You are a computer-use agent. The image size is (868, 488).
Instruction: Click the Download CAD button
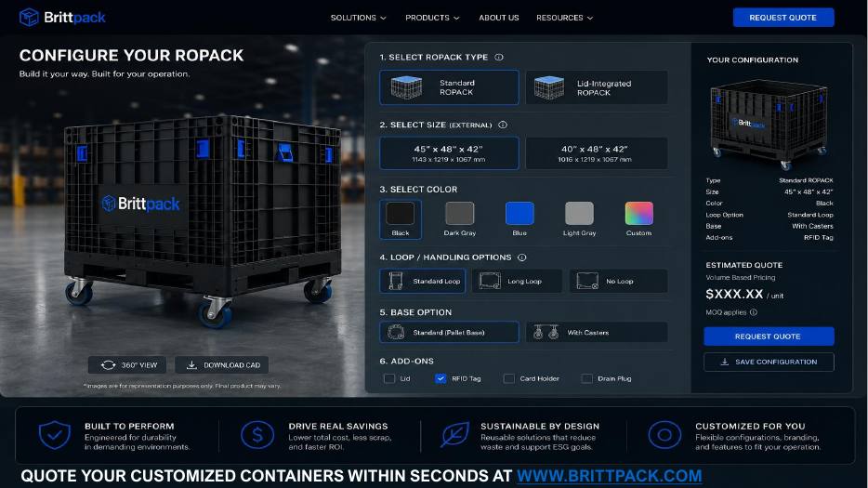click(x=222, y=365)
